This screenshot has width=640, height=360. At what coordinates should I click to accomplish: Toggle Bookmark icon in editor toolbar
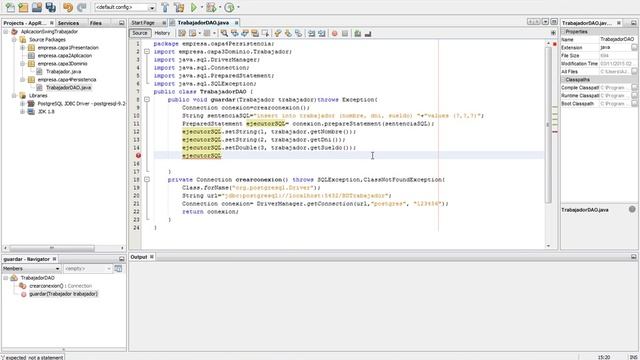tap(298, 33)
